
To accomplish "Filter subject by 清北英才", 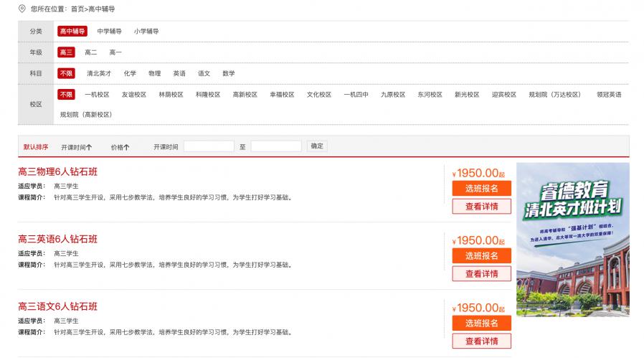I will click(x=99, y=73).
